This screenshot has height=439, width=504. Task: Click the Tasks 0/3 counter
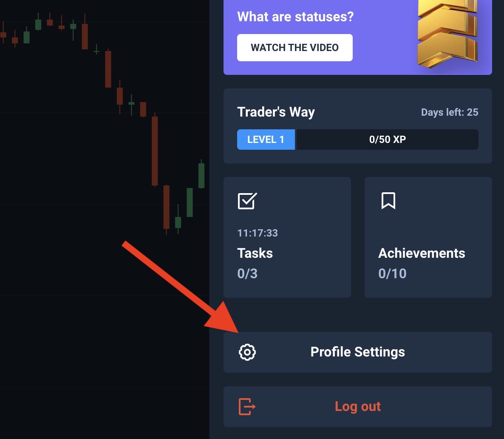pyautogui.click(x=247, y=274)
